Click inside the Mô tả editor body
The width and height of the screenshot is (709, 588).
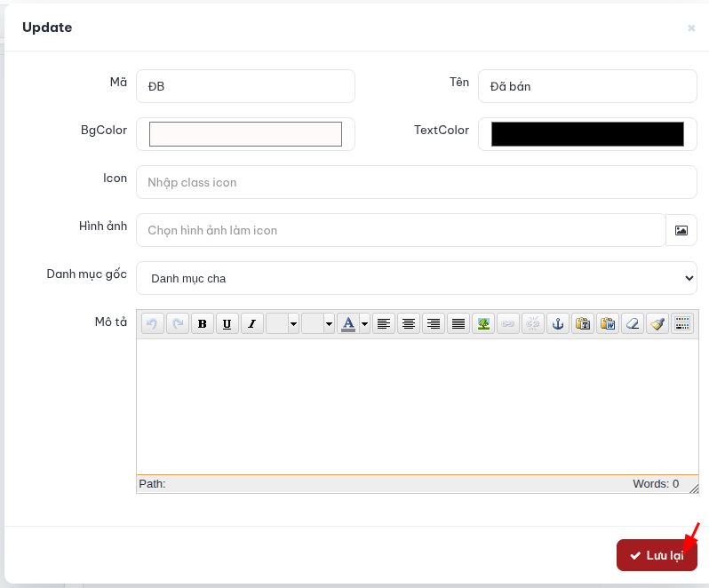click(x=418, y=407)
